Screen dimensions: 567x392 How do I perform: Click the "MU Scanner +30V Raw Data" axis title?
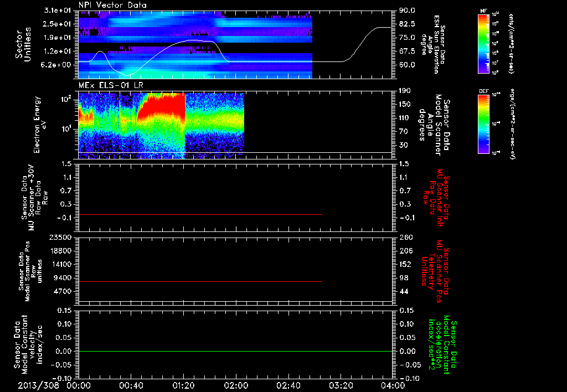click(35, 198)
